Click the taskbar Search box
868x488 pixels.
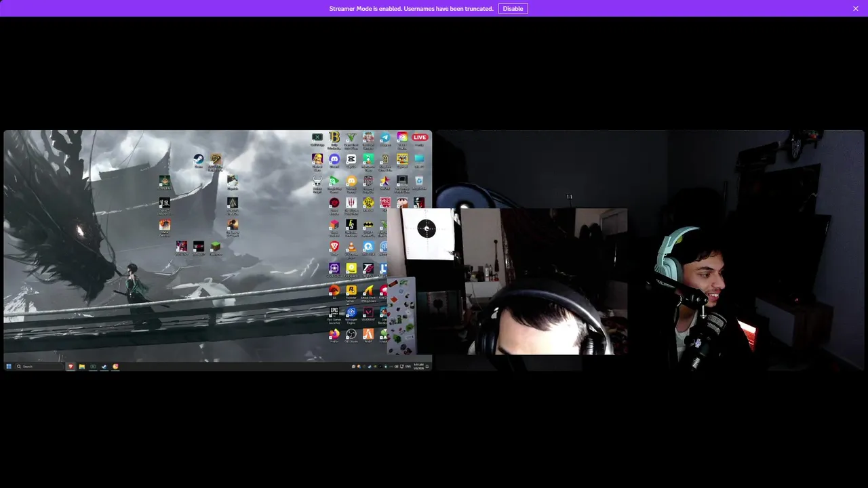(x=40, y=366)
